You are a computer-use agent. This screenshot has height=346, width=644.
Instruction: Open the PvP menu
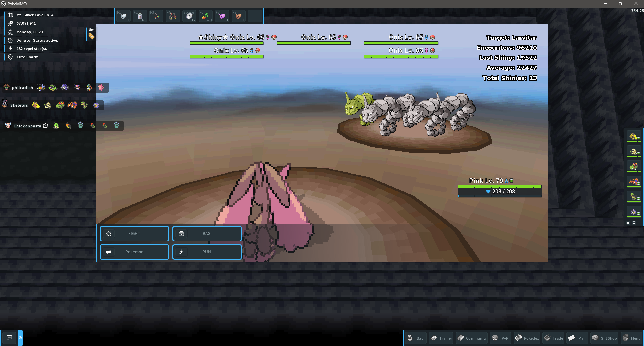pyautogui.click(x=500, y=338)
